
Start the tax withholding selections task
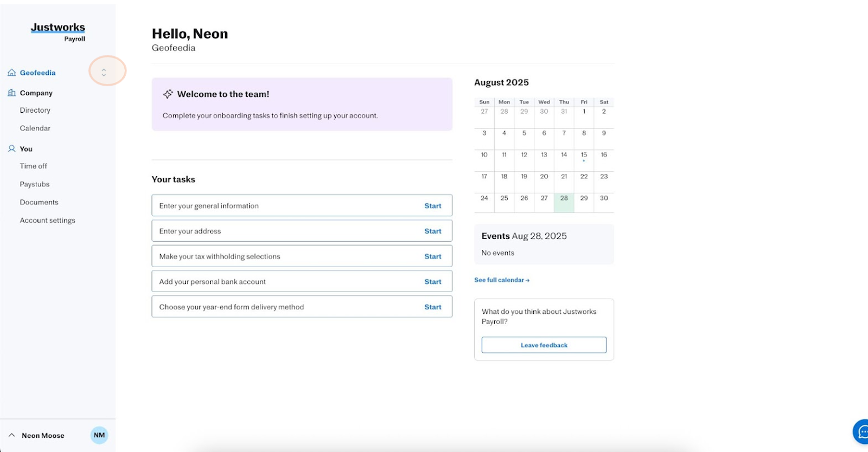point(432,256)
